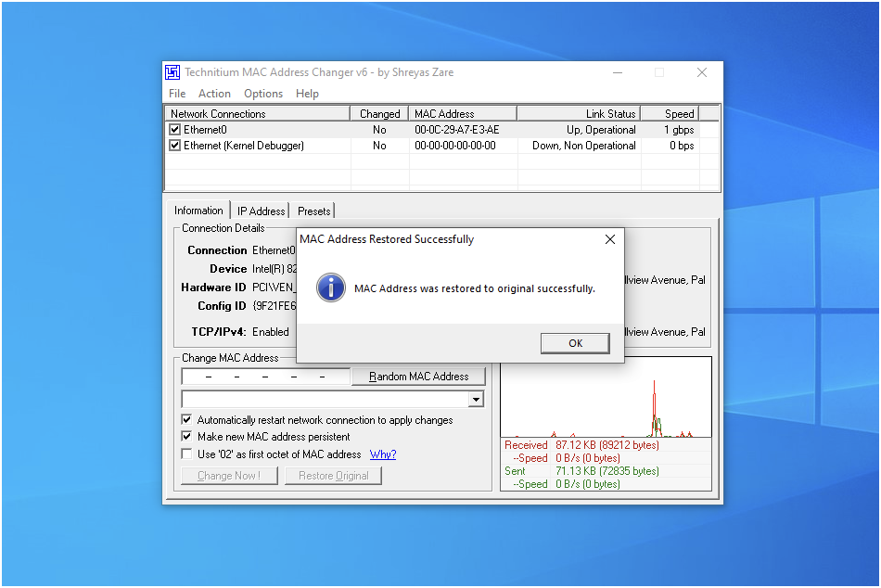The height and width of the screenshot is (588, 881).
Task: Uncheck the Ethernet0 connection checkbox
Action: tap(174, 130)
